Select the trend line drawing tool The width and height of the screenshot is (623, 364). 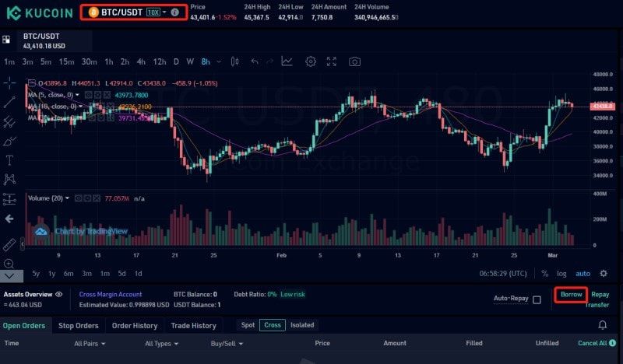[x=9, y=102]
